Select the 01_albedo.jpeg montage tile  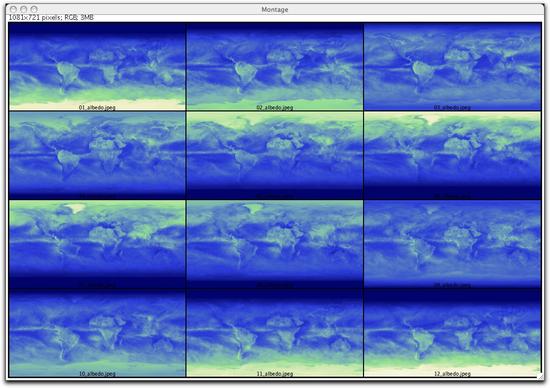(97, 67)
